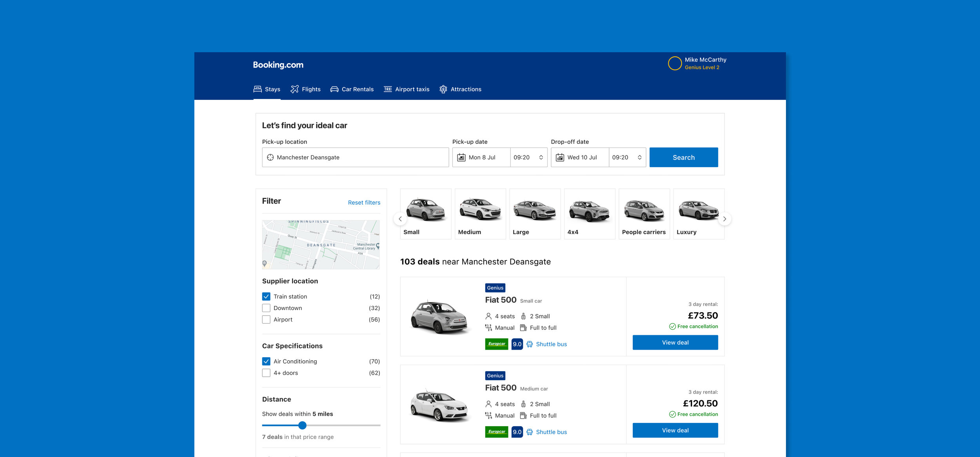
Task: Click Fiat 500 title of Small car deal
Action: (501, 300)
